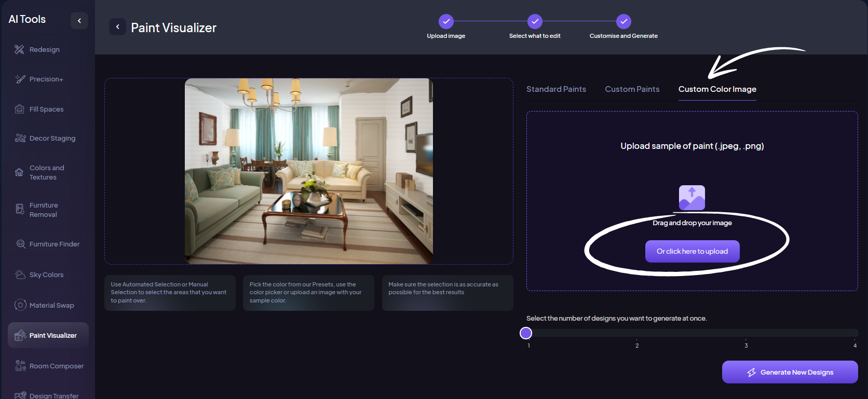Viewport: 868px width, 399px height.
Task: Open the Sky Colors icon
Action: (x=20, y=274)
